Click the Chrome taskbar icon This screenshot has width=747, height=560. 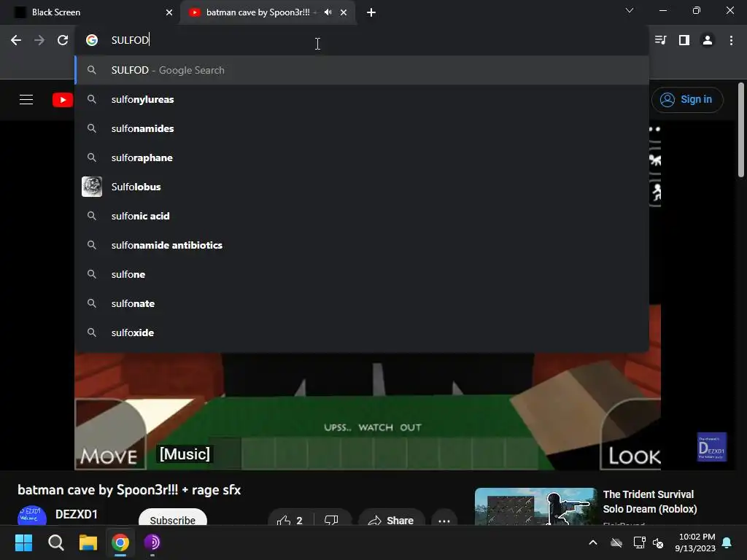coord(120,542)
